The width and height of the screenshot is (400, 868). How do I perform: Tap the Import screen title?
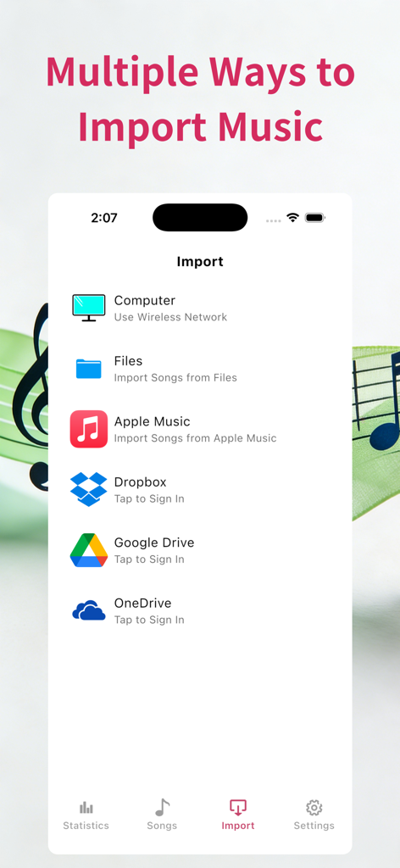(200, 261)
